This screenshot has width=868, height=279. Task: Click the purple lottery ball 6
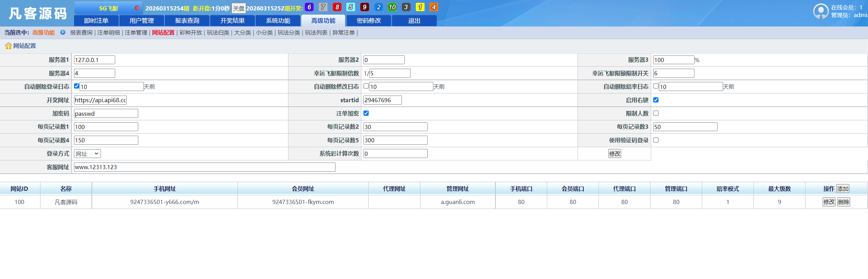point(309,7)
